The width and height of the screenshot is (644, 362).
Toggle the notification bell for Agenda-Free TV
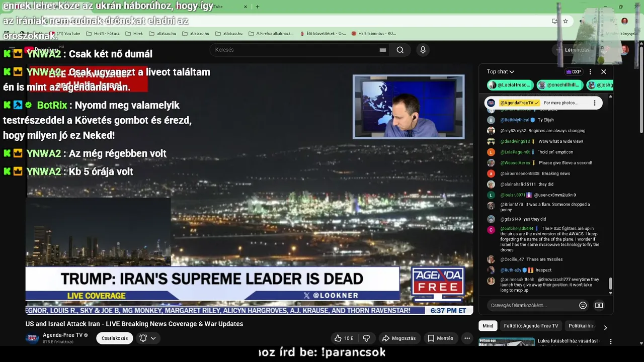coord(143,338)
